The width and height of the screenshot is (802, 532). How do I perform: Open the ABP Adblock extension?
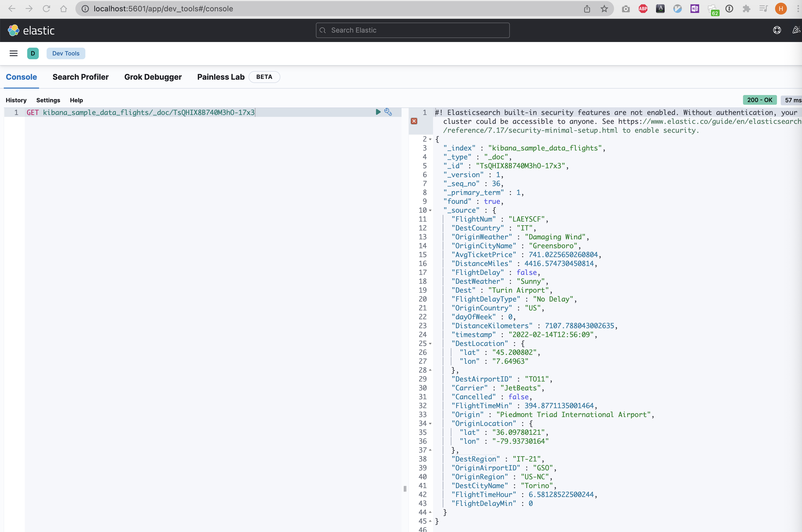click(643, 9)
